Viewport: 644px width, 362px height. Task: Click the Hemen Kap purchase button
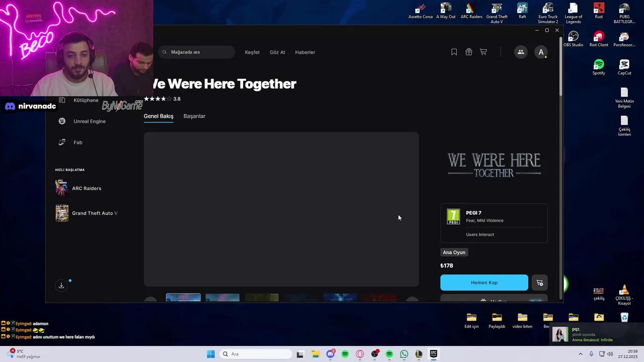484,283
